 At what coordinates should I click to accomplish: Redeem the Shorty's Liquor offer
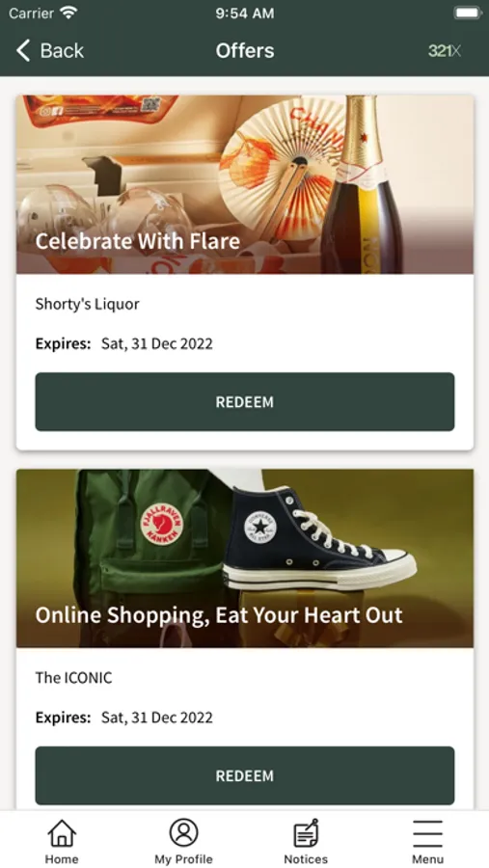point(245,402)
